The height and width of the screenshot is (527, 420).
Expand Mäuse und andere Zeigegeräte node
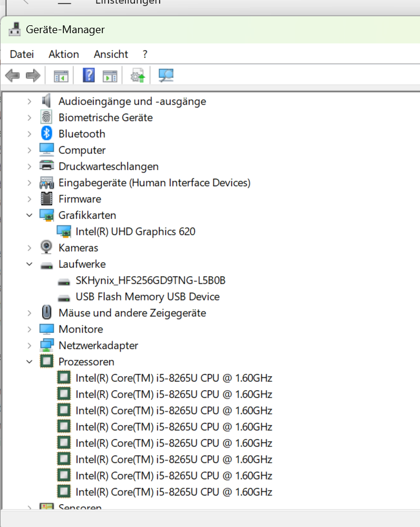pyautogui.click(x=30, y=313)
